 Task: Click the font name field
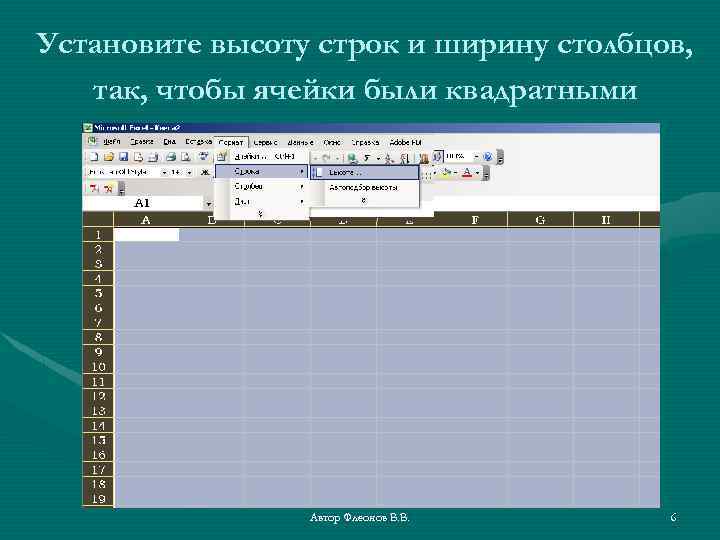tap(122, 172)
